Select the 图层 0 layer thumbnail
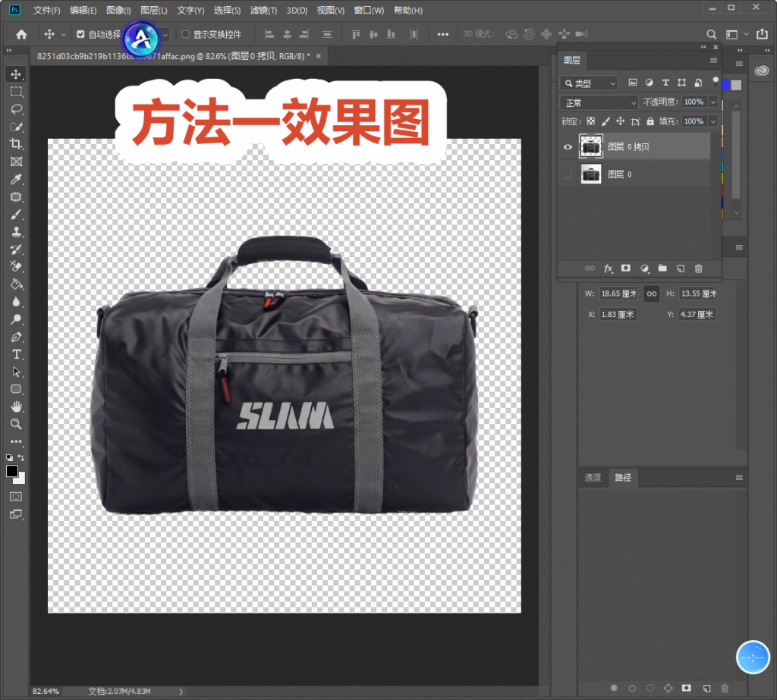Image resolution: width=777 pixels, height=700 pixels. click(x=590, y=174)
